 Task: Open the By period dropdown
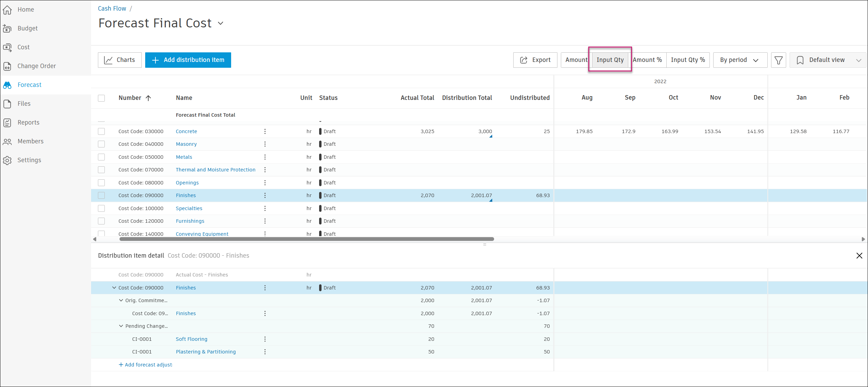[x=740, y=60]
